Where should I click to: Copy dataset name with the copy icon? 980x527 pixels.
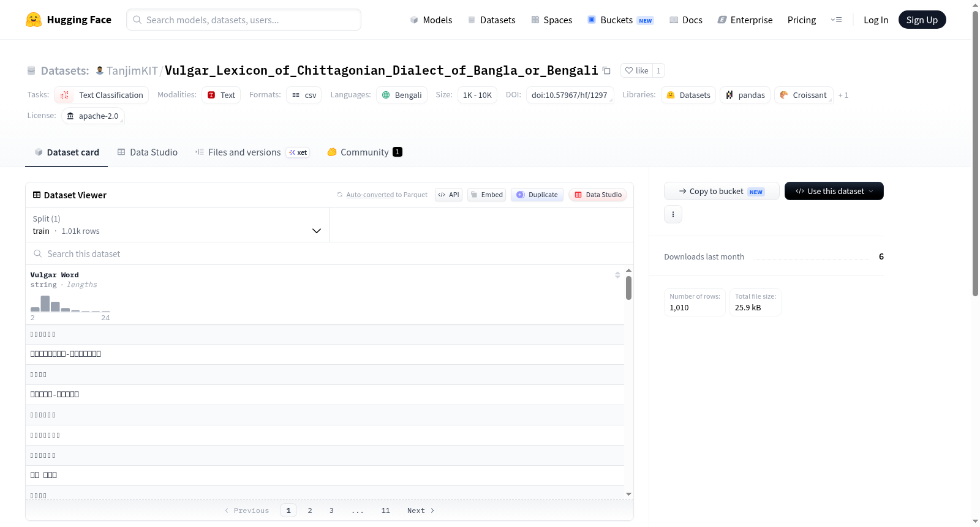[x=606, y=70]
